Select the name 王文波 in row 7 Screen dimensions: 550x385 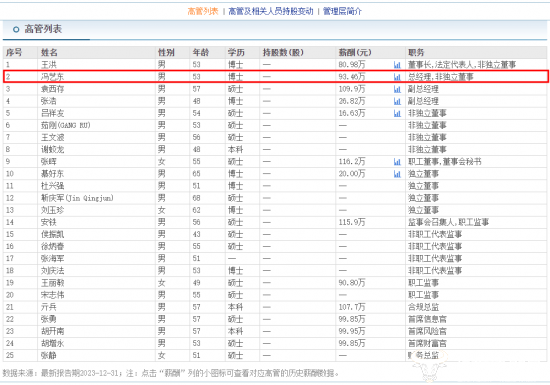(53, 137)
